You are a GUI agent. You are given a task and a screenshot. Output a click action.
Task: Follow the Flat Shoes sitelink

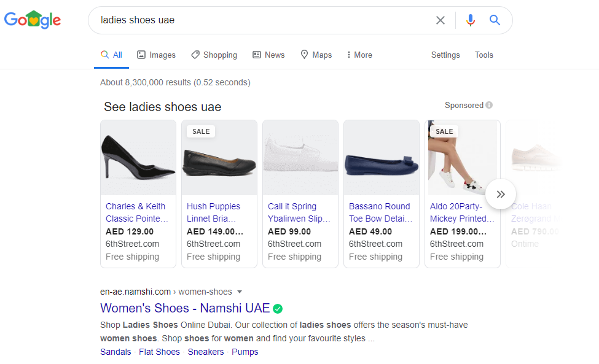[159, 352]
